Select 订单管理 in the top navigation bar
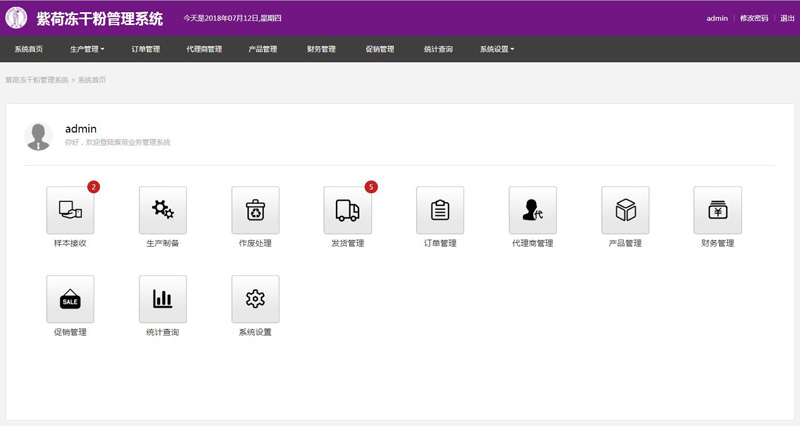This screenshot has height=426, width=800. (145, 49)
